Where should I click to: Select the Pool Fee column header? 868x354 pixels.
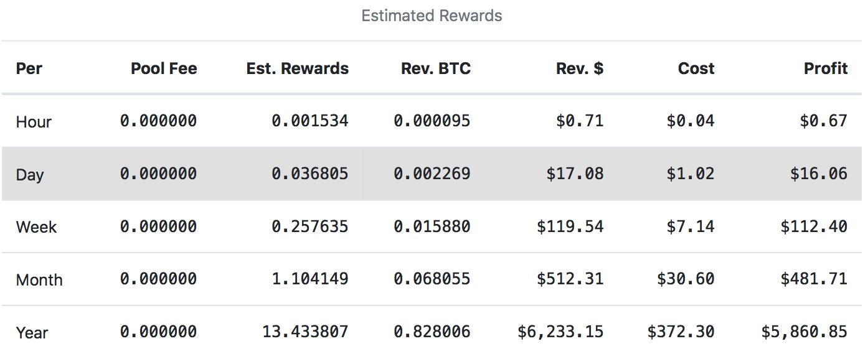[x=164, y=68]
